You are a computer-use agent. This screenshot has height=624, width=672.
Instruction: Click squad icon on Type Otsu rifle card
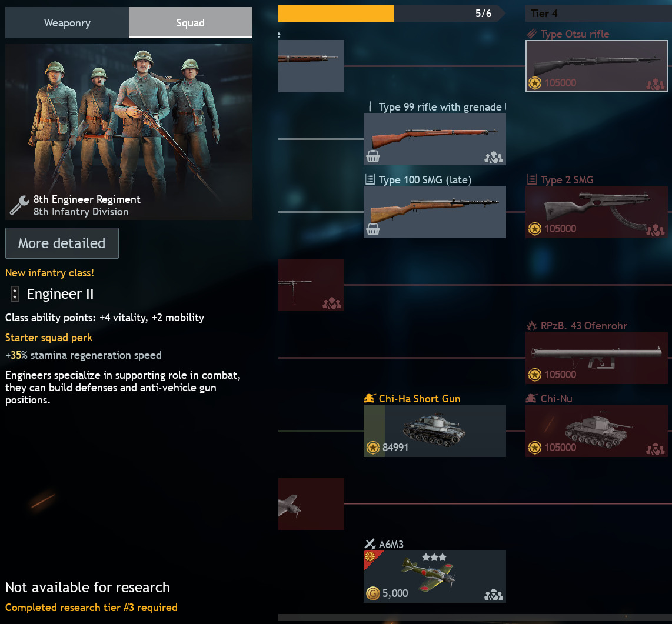tap(656, 84)
